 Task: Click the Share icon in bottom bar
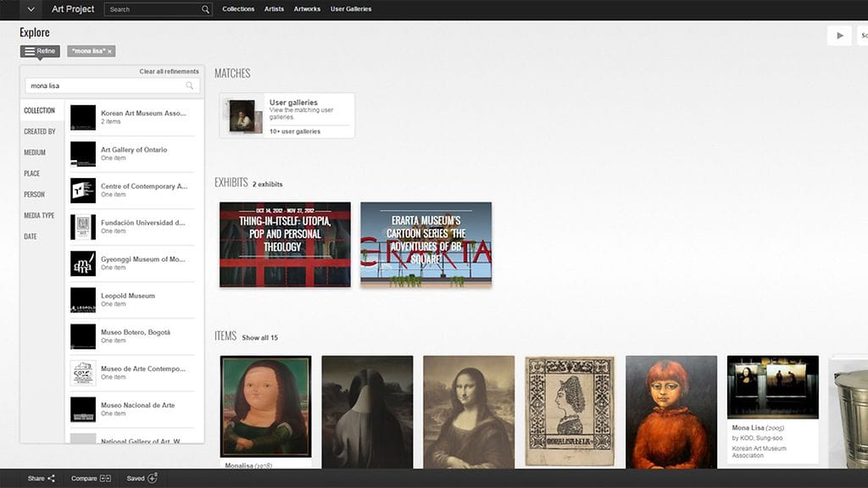click(x=51, y=479)
